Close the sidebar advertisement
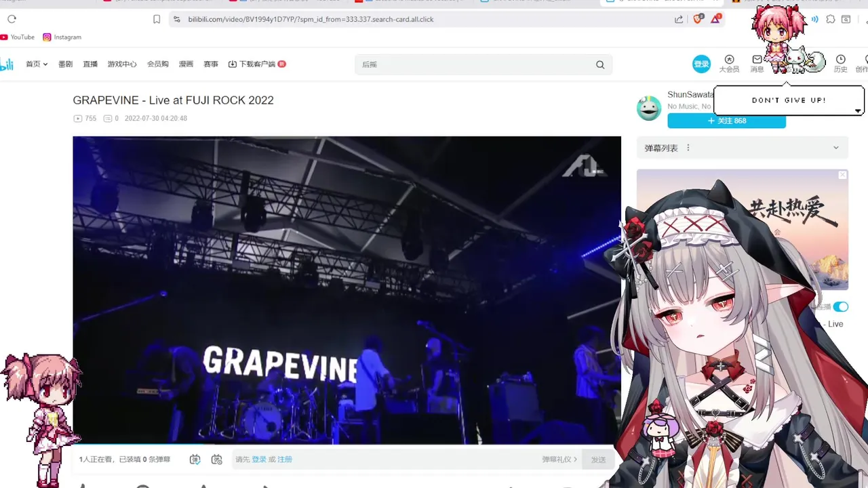Screen dimensions: 868x488 tap(843, 175)
